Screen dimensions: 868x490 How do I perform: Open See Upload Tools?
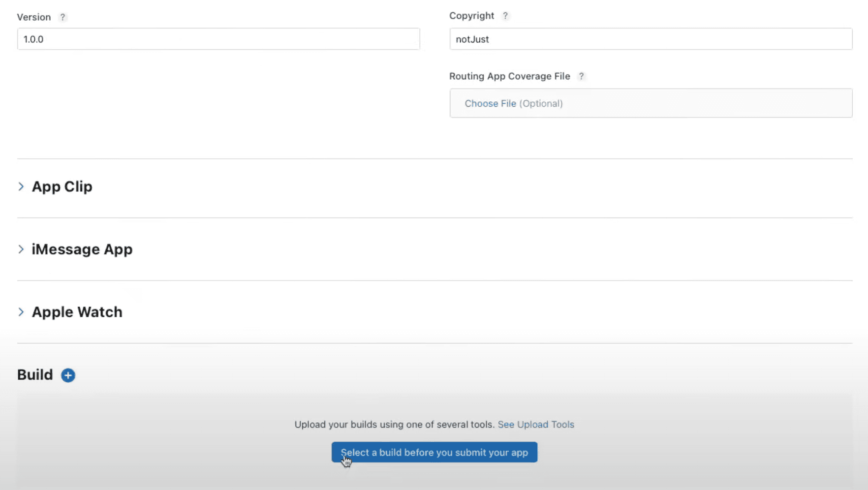click(x=536, y=425)
